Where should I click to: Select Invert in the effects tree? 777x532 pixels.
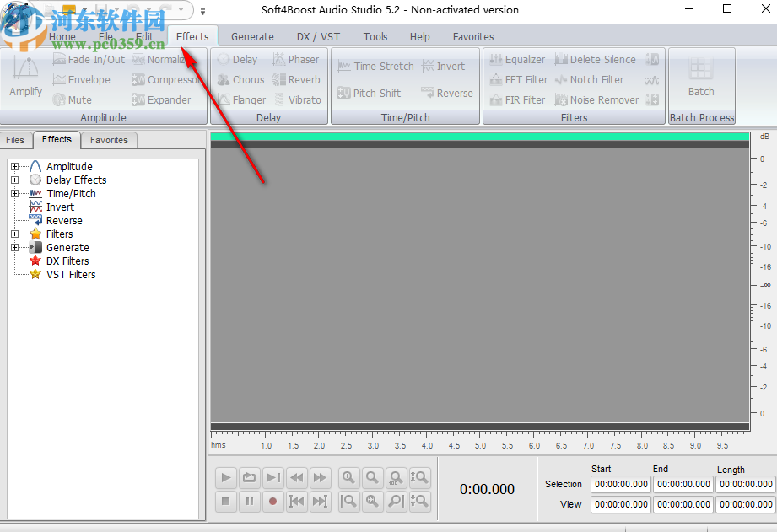pos(60,207)
